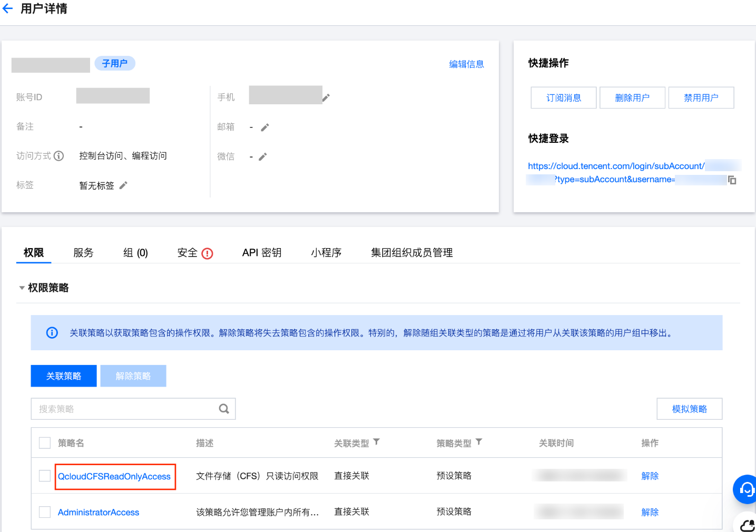
Task: Click the magnifier icon in the policy search box
Action: point(224,409)
